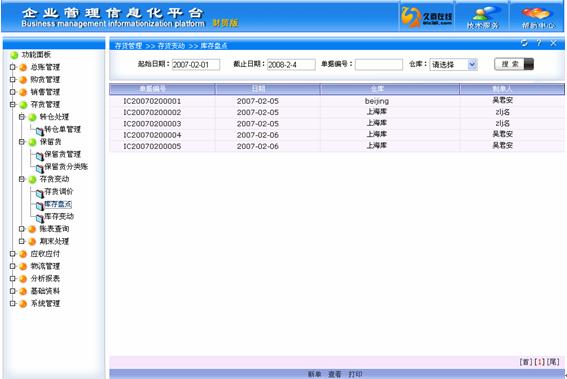567x379 pixels.
Task: Click 查看 in the bottom bar
Action: [x=334, y=374]
